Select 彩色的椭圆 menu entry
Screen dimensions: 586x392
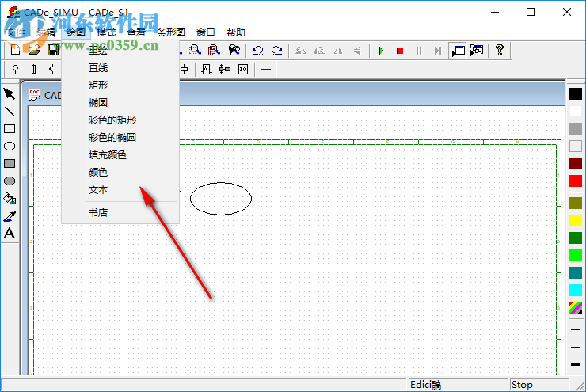(x=120, y=138)
